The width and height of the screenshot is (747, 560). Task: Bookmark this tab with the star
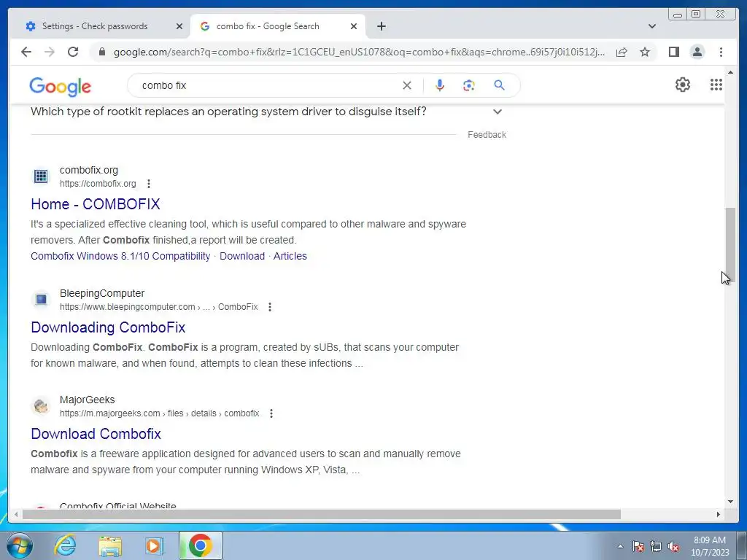coord(645,52)
